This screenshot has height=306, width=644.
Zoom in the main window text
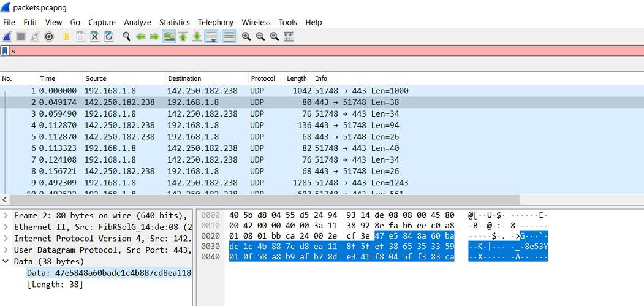pyautogui.click(x=246, y=37)
